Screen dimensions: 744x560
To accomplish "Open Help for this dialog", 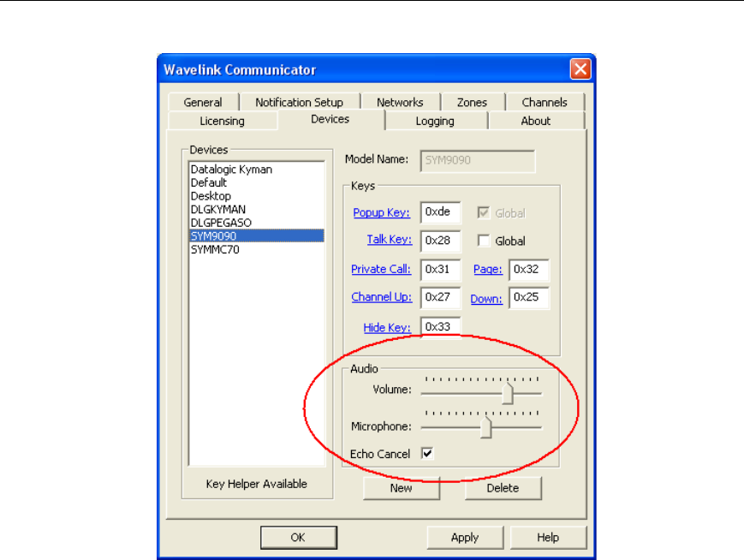I will click(548, 538).
